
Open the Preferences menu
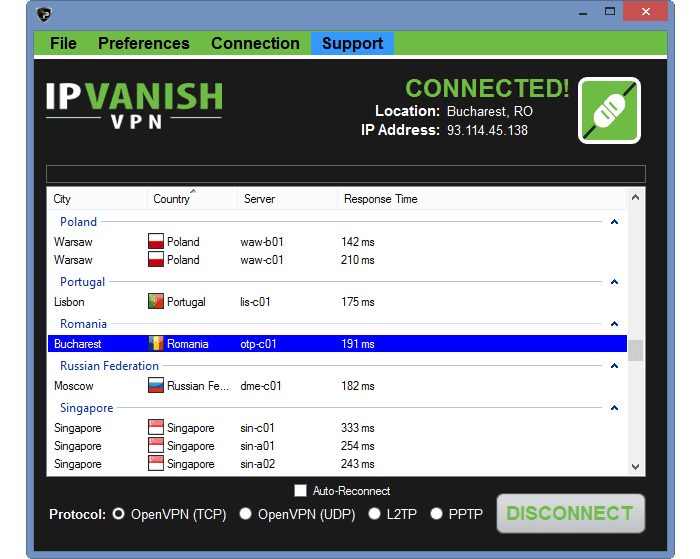(144, 43)
